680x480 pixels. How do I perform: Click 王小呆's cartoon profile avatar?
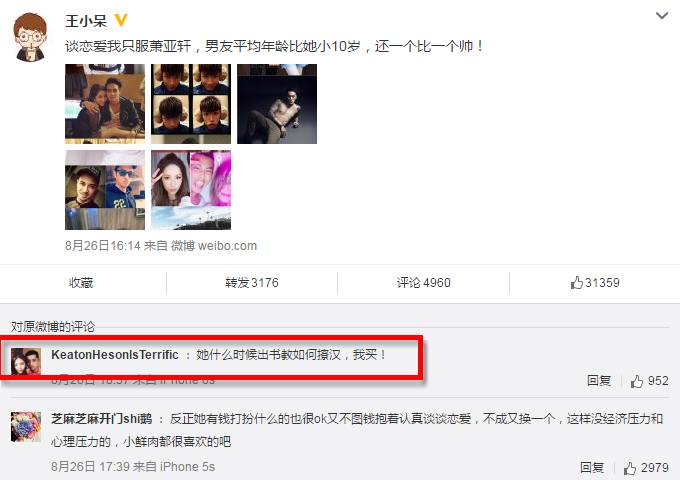pyautogui.click(x=30, y=37)
